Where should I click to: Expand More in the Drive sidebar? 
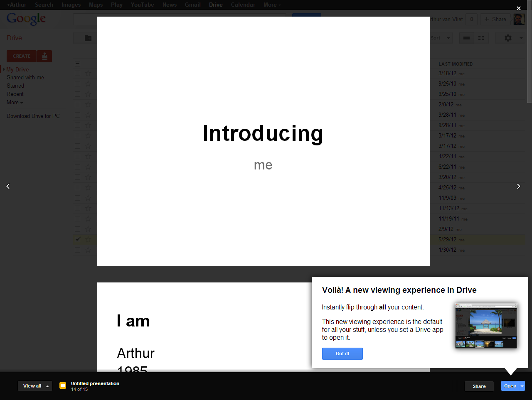click(15, 103)
